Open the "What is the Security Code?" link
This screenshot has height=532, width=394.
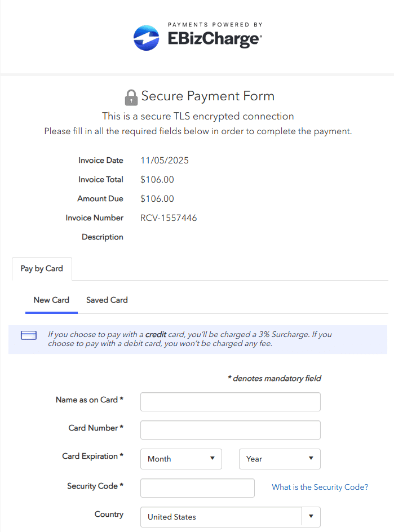pos(320,487)
